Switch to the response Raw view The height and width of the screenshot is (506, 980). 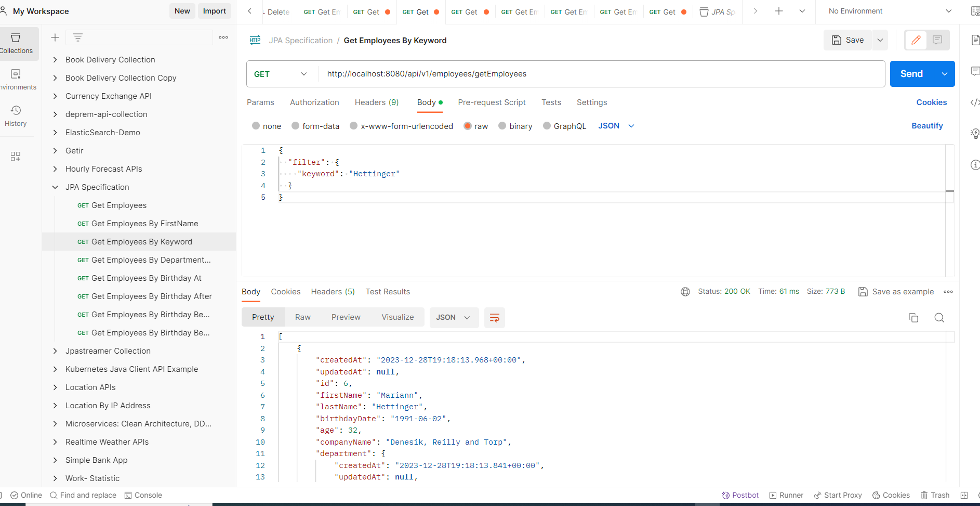click(302, 317)
